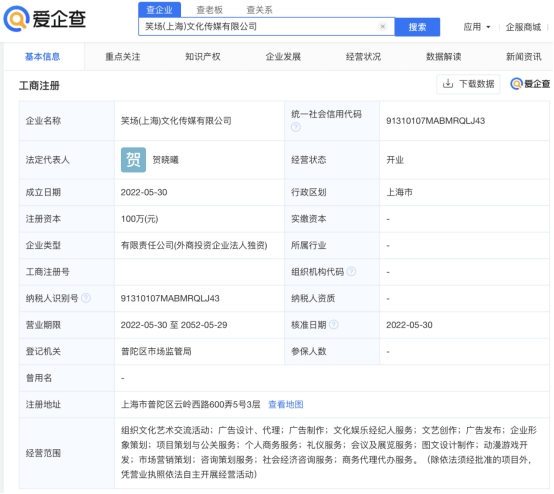
Task: Select the 基本信息 tab
Action: coord(42,57)
